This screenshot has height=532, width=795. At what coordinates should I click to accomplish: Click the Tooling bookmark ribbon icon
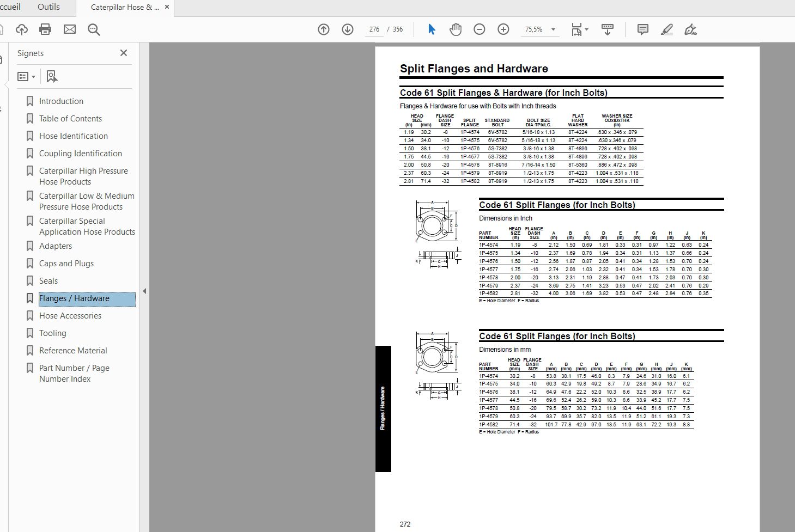point(30,333)
